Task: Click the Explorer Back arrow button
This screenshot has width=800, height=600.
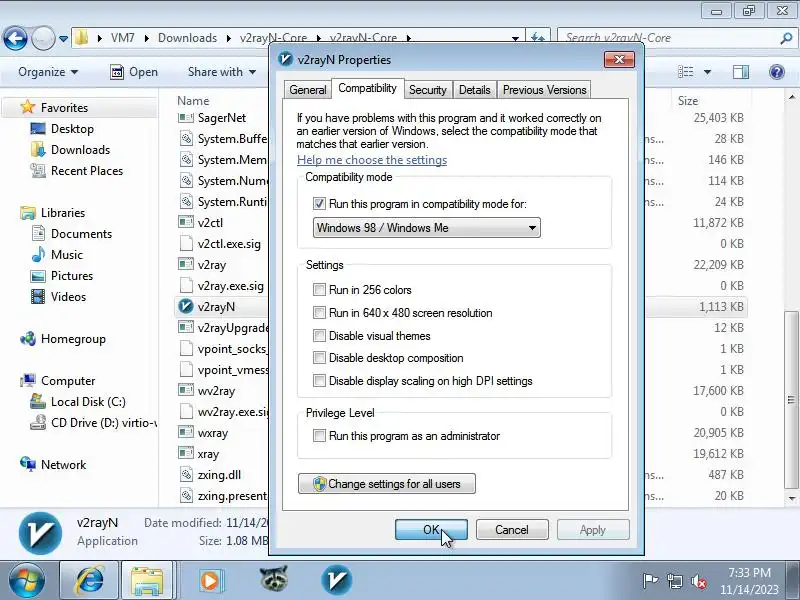Action: (x=15, y=38)
